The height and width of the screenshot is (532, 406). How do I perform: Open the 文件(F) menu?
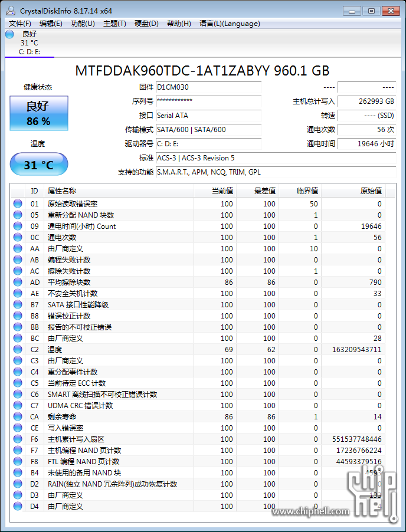pyautogui.click(x=20, y=24)
